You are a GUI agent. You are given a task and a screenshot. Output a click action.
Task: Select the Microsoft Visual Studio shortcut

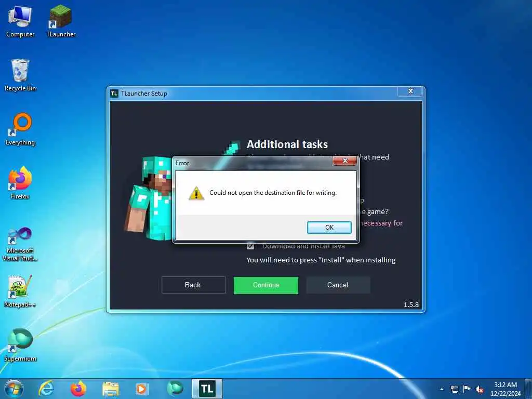pos(20,244)
